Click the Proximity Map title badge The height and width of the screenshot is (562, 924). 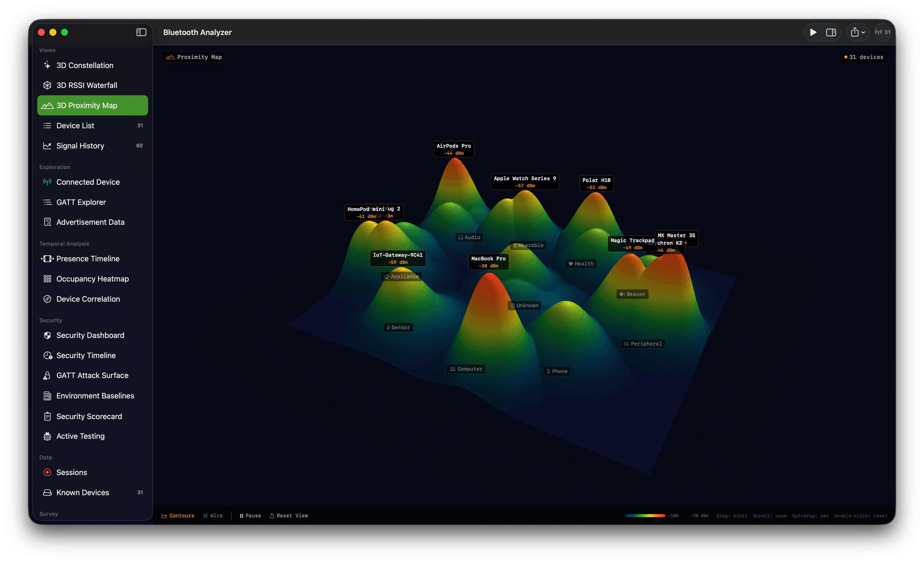pos(194,57)
